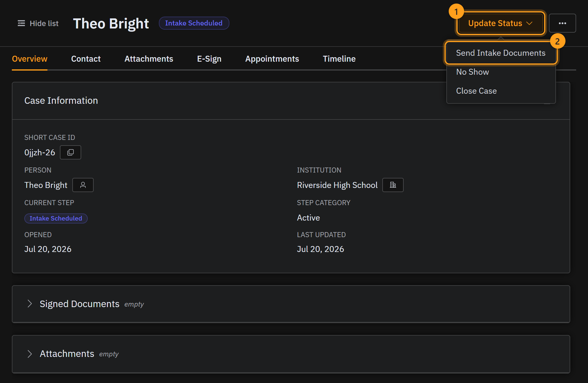Image resolution: width=588 pixels, height=383 pixels.
Task: Click the Hide list menu icon
Action: [21, 23]
